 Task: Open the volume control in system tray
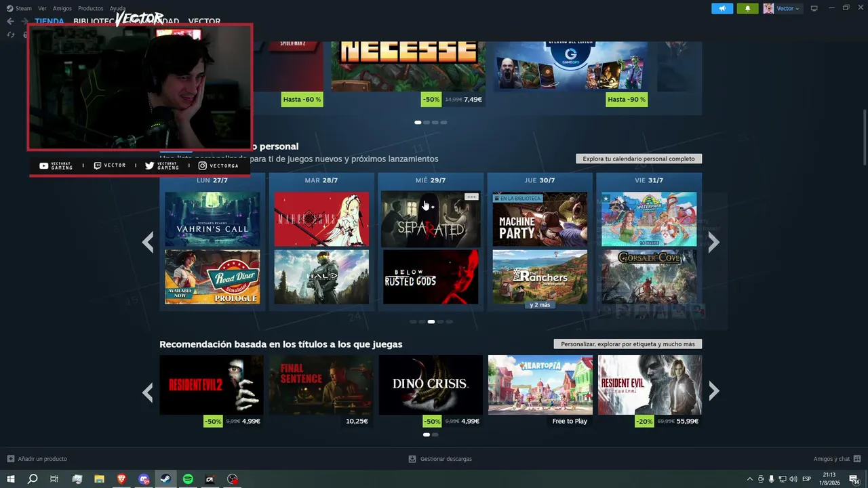pos(793,479)
